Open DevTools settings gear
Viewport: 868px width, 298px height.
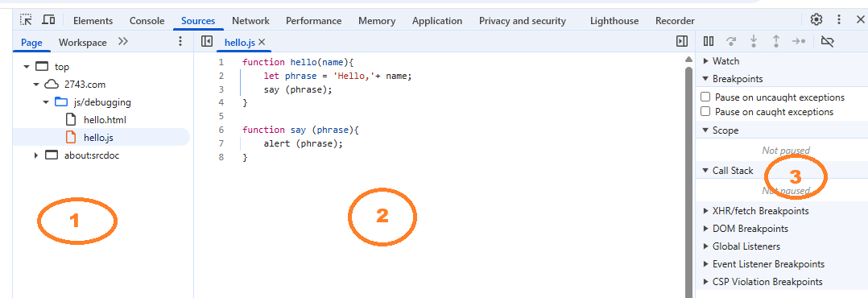pyautogui.click(x=816, y=20)
